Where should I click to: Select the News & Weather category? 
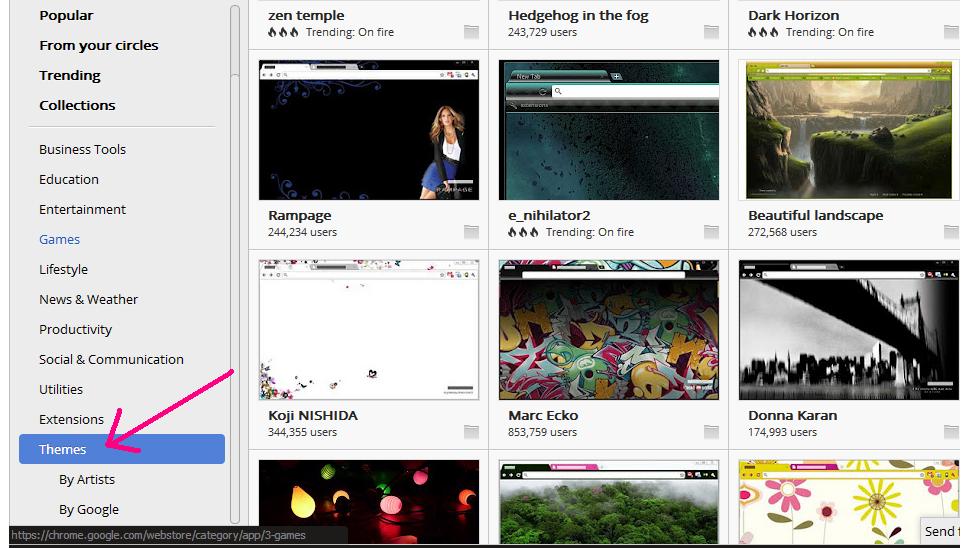(x=88, y=299)
